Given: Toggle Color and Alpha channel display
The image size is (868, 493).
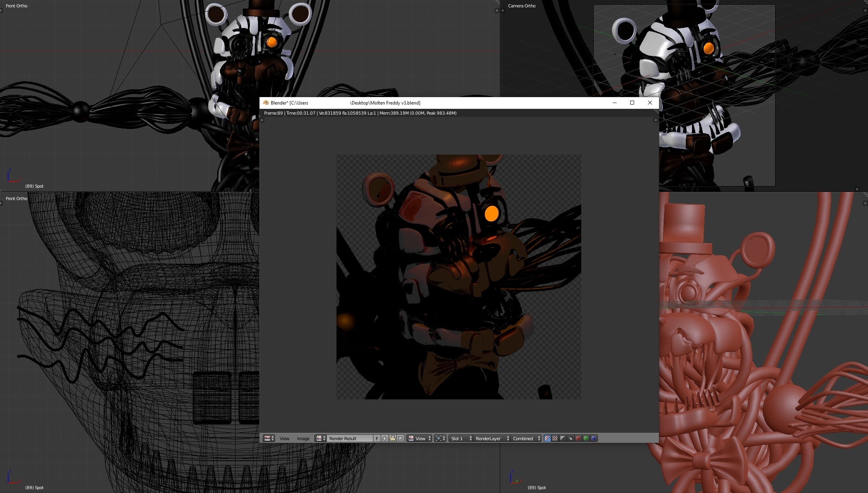Looking at the screenshot, I should pos(547,438).
